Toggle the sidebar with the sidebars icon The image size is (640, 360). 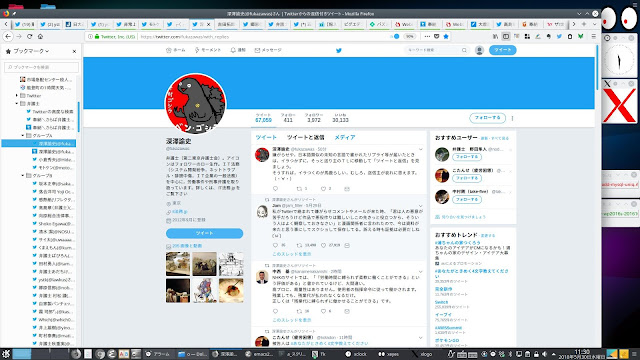point(506,36)
